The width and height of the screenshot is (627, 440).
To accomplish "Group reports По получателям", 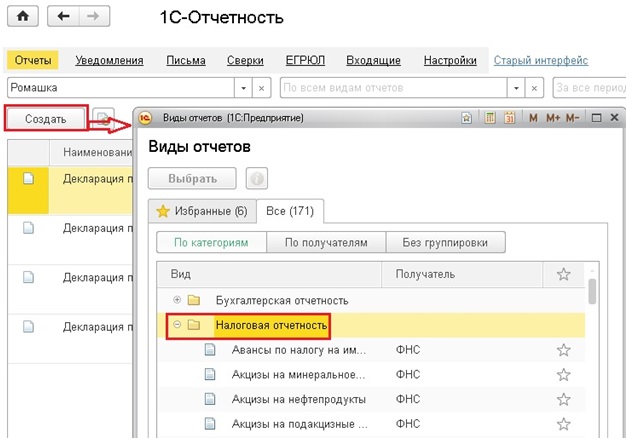I will pos(326,242).
